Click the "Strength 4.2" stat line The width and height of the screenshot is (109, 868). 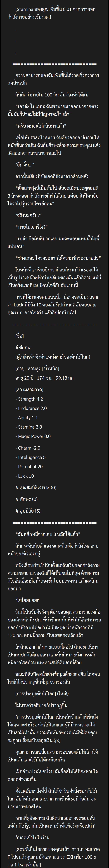(x=29, y=399)
